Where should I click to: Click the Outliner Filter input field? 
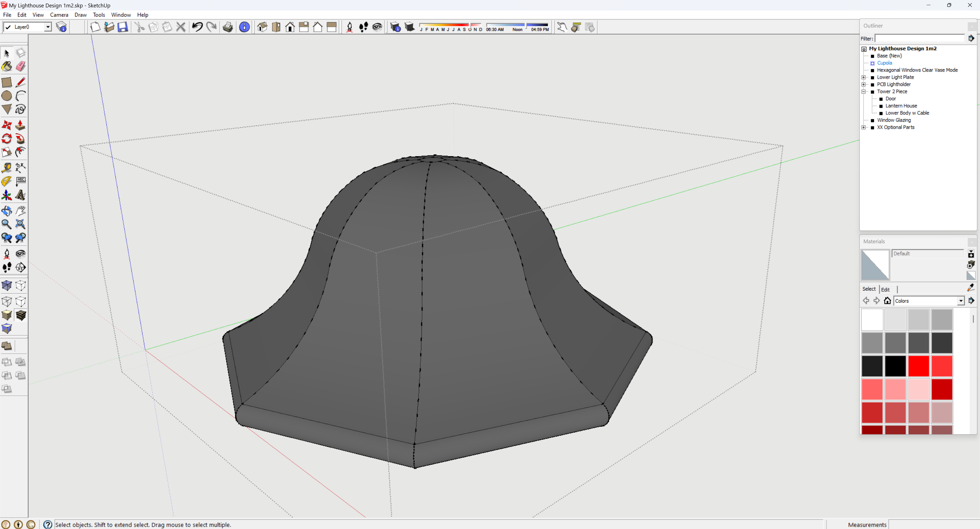point(920,38)
